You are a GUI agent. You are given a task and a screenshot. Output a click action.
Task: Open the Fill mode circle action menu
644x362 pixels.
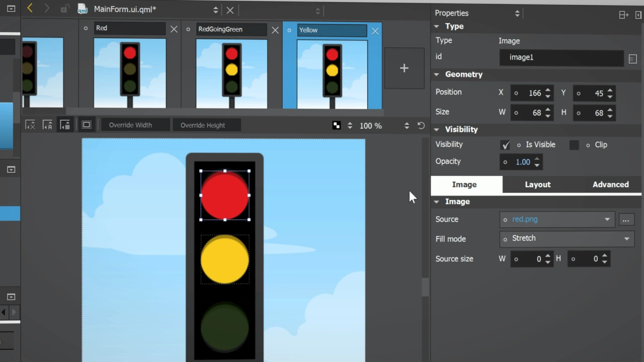tap(505, 239)
